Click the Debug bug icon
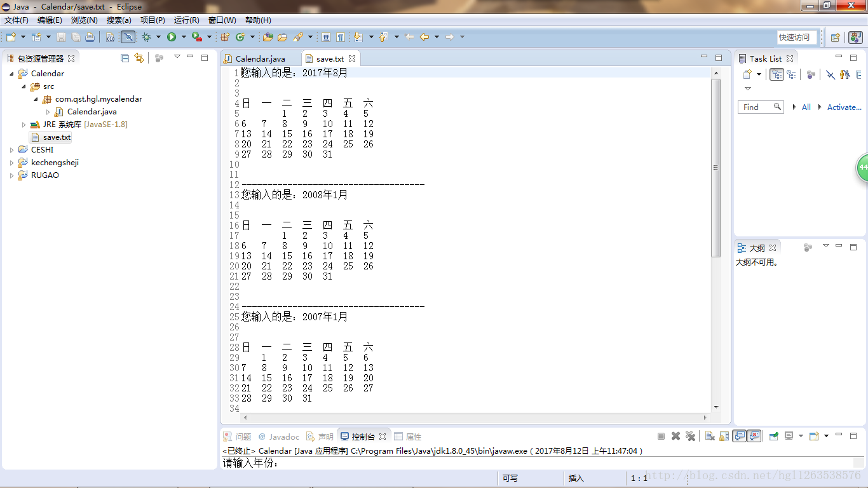Image resolution: width=868 pixels, height=488 pixels. coord(146,37)
